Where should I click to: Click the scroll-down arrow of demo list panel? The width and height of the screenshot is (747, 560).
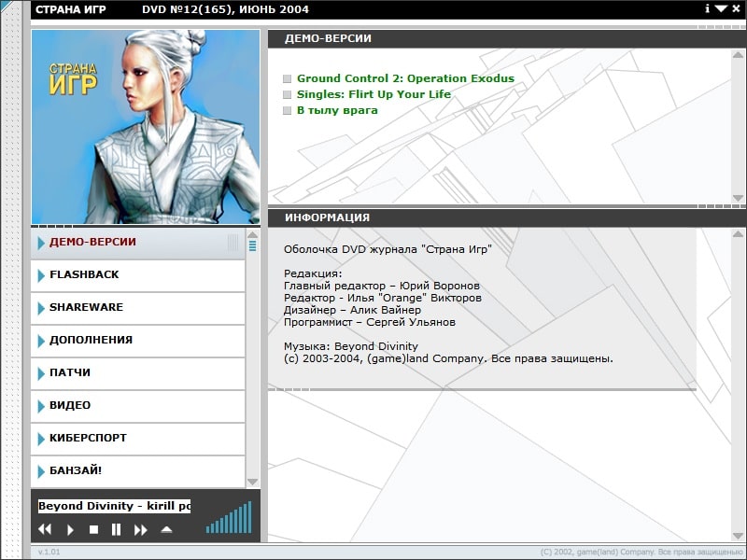click(738, 198)
